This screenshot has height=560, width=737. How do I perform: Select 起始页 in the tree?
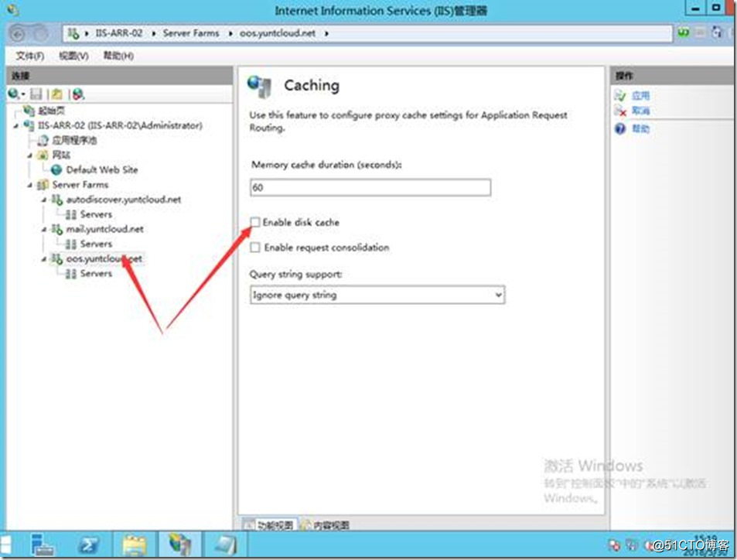(x=51, y=111)
